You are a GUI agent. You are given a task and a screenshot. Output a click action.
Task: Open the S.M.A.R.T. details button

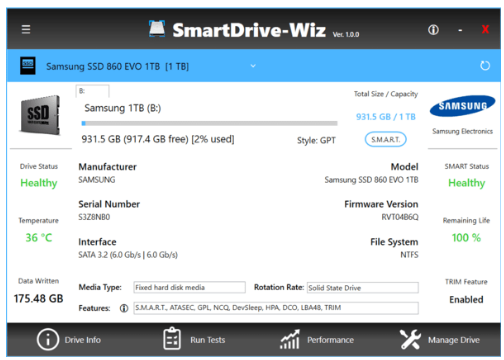385,139
